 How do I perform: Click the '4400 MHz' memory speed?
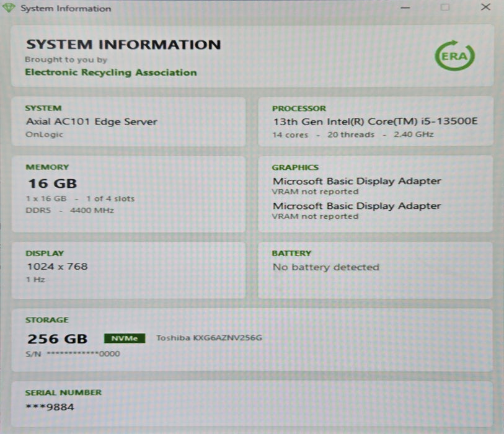92,210
